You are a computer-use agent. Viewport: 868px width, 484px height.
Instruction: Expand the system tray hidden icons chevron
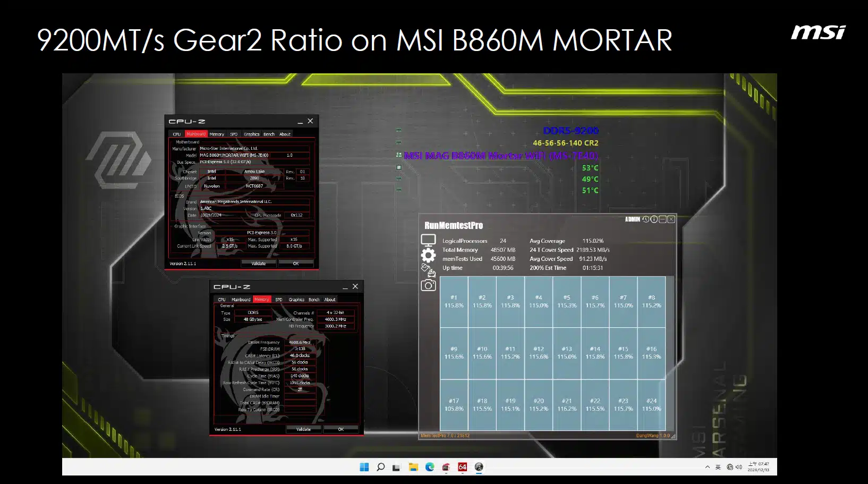pos(707,467)
